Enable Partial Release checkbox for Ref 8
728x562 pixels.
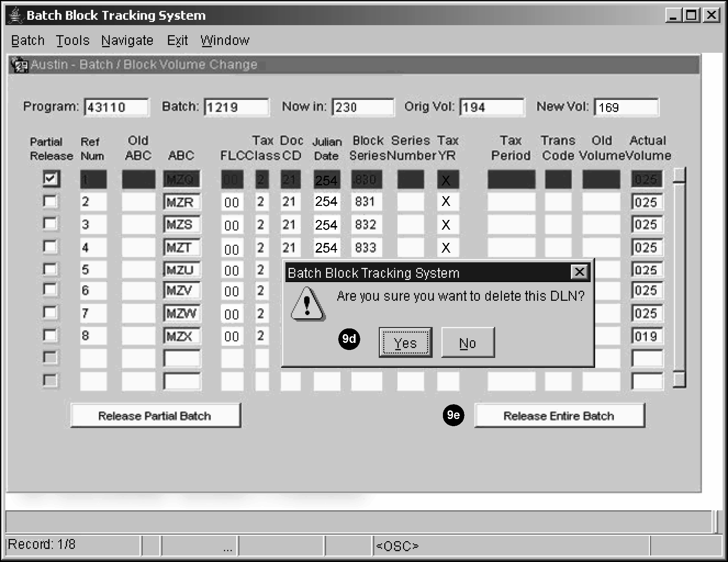(x=50, y=335)
